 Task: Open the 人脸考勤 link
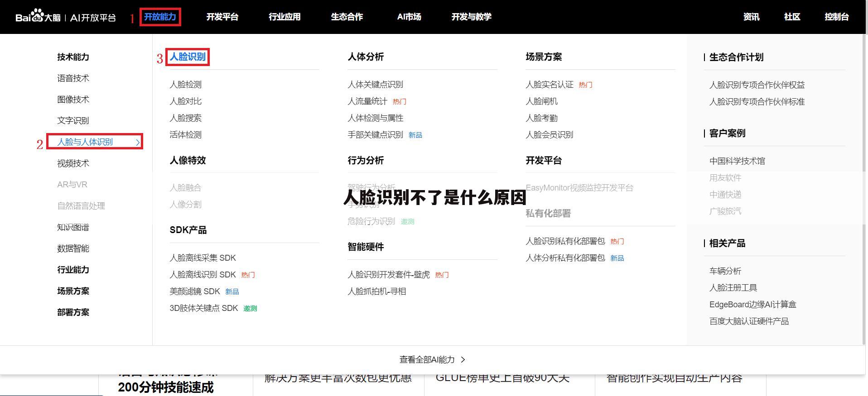[541, 118]
